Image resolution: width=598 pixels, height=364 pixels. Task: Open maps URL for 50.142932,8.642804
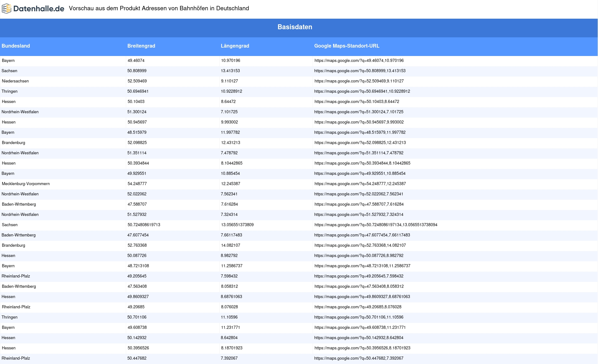point(359,338)
